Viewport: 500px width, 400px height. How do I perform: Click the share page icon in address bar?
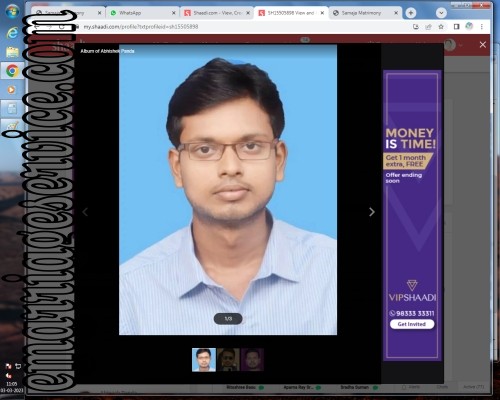click(428, 27)
